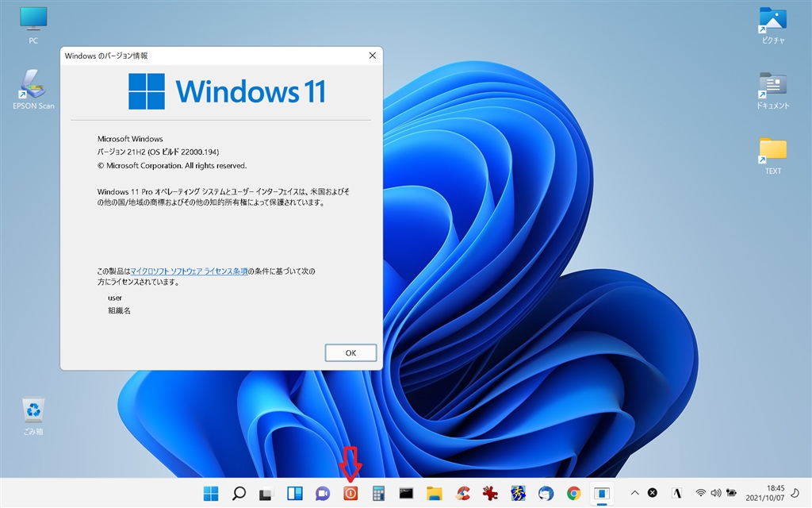Click the red power shutdown icon in taskbar
Image resolution: width=812 pixels, height=508 pixels.
click(350, 494)
